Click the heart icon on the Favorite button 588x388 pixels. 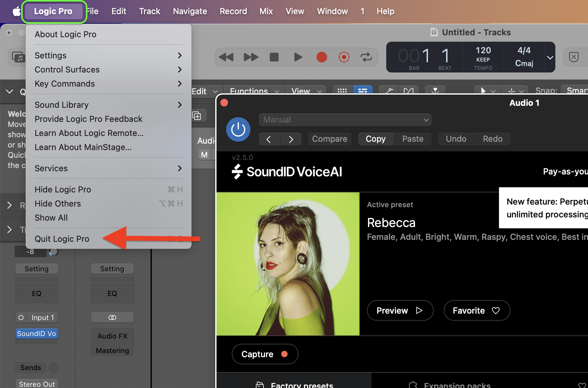click(496, 310)
